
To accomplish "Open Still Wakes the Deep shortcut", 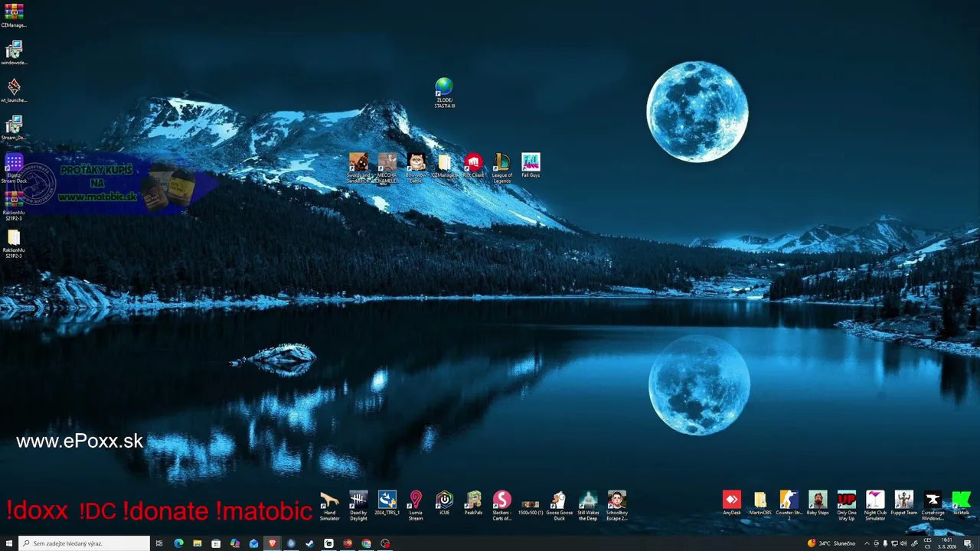I will (x=588, y=506).
